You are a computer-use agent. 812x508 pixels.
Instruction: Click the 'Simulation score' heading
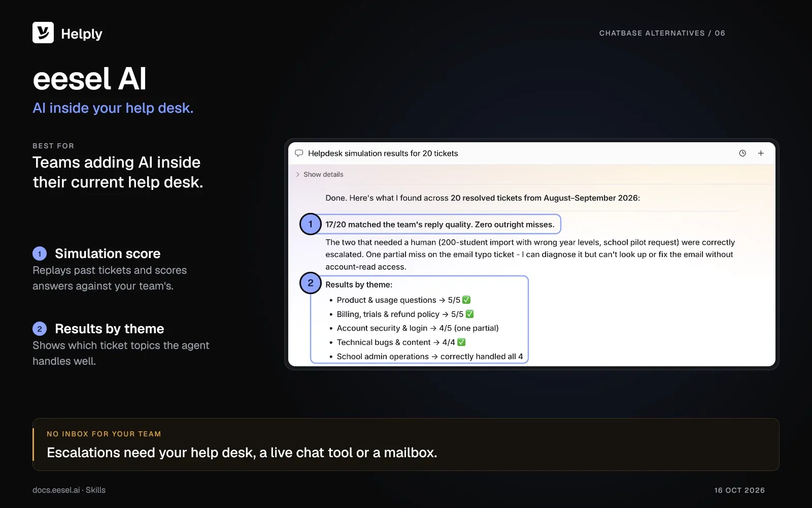108,253
